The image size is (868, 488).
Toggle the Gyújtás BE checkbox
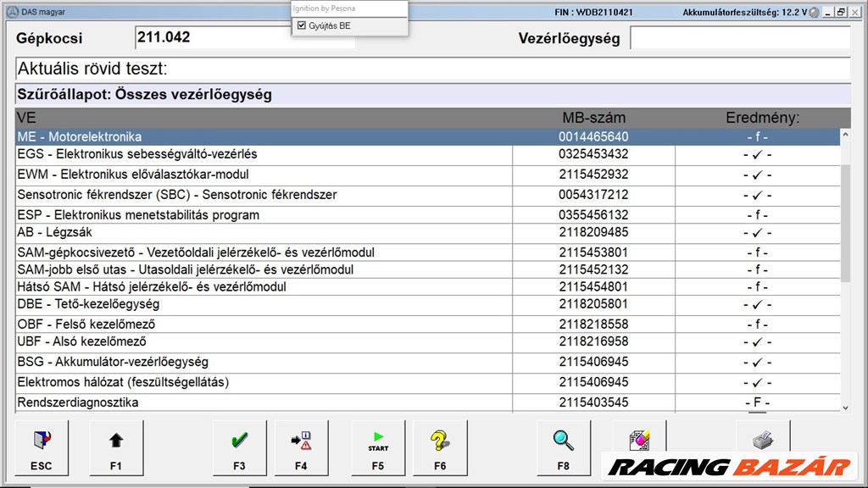(x=301, y=26)
